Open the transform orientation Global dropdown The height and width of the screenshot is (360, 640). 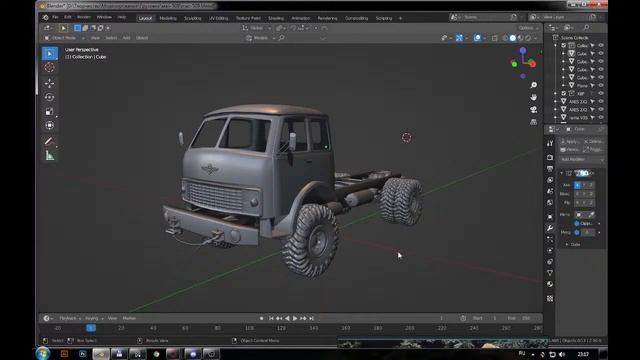click(x=256, y=28)
